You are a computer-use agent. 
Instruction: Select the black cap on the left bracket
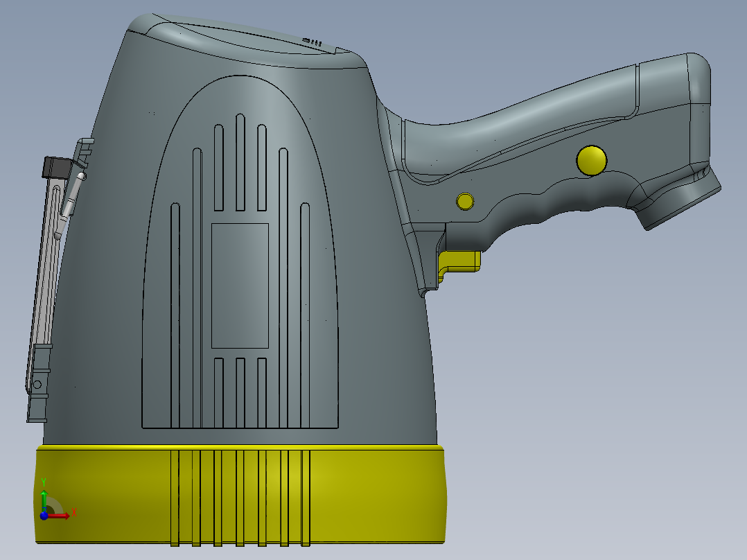pos(57,167)
